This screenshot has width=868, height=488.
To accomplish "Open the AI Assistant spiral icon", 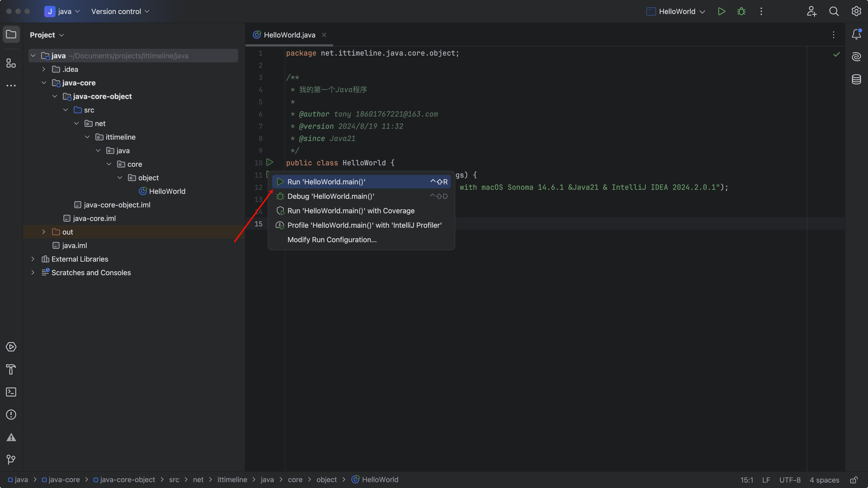I will click(856, 56).
